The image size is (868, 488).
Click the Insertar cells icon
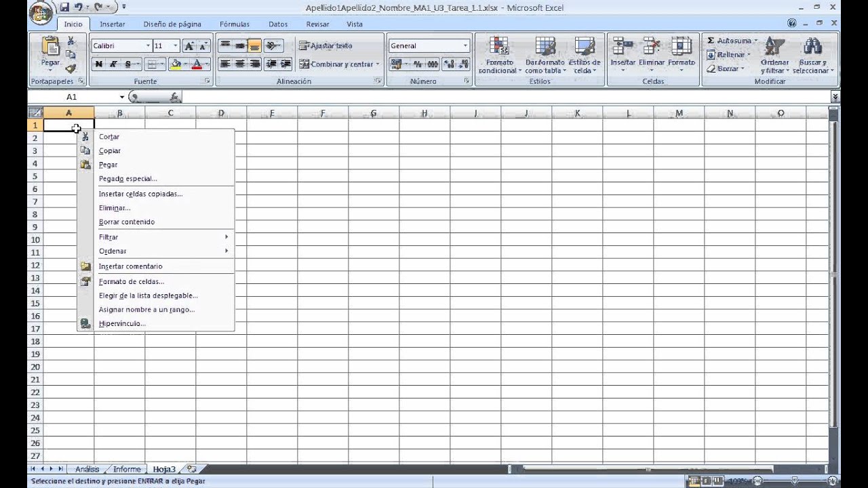(x=623, y=46)
